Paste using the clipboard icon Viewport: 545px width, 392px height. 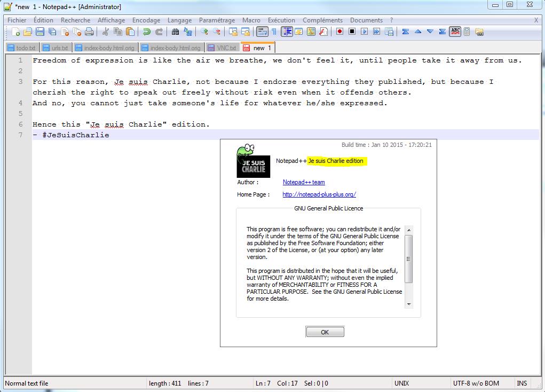click(130, 32)
